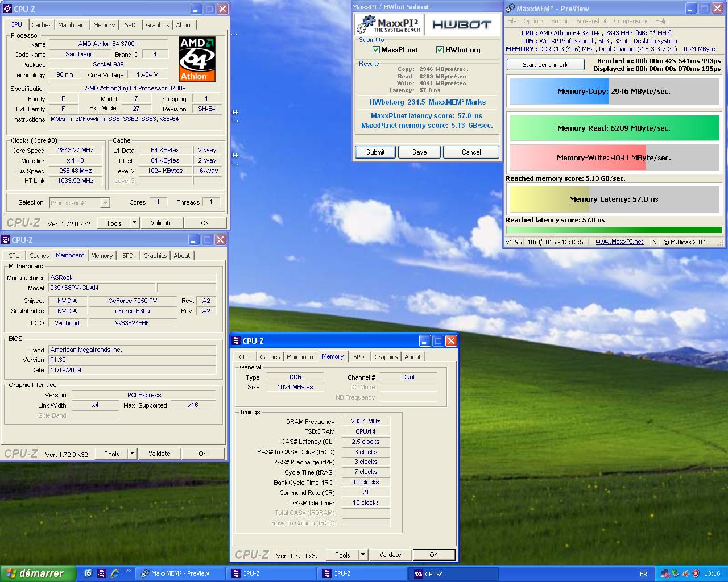The image size is (728, 582).
Task: Open the Options menu in MaxxMEM²
Action: click(534, 21)
